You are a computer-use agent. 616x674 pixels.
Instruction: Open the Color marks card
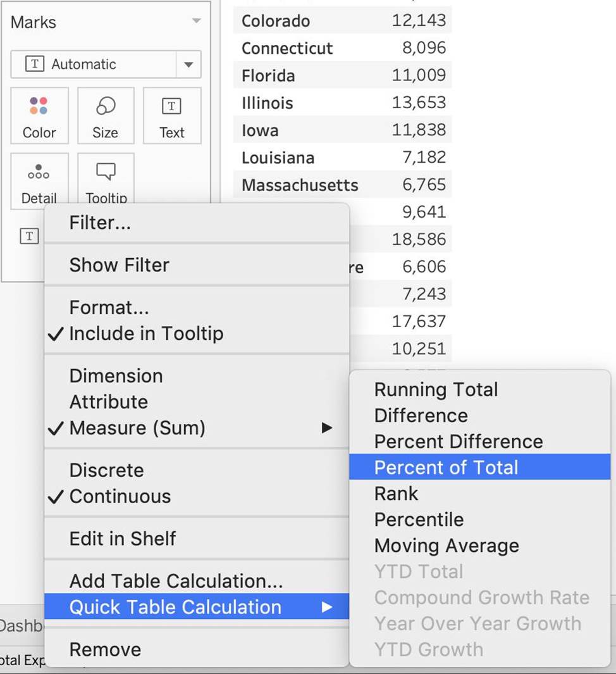pyautogui.click(x=39, y=116)
